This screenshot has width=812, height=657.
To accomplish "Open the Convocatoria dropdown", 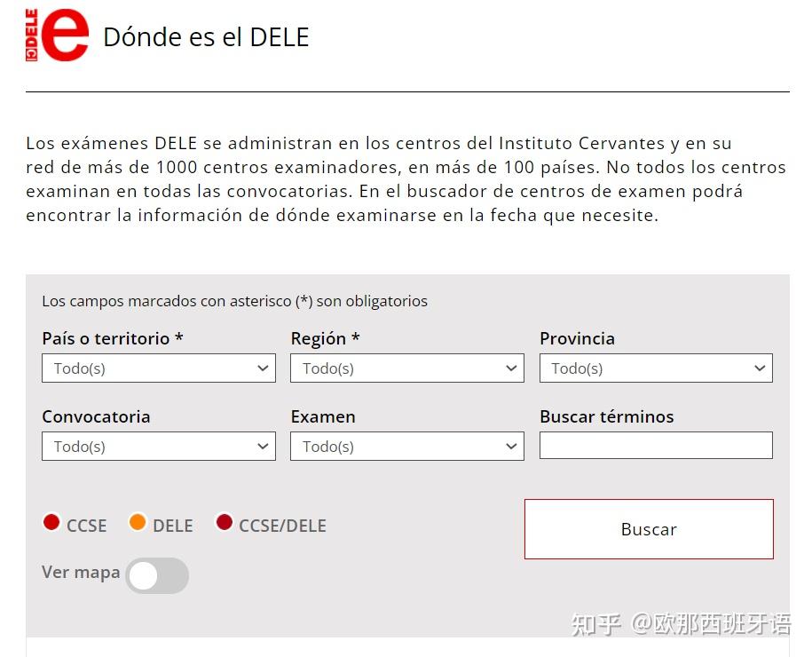I will pyautogui.click(x=159, y=446).
